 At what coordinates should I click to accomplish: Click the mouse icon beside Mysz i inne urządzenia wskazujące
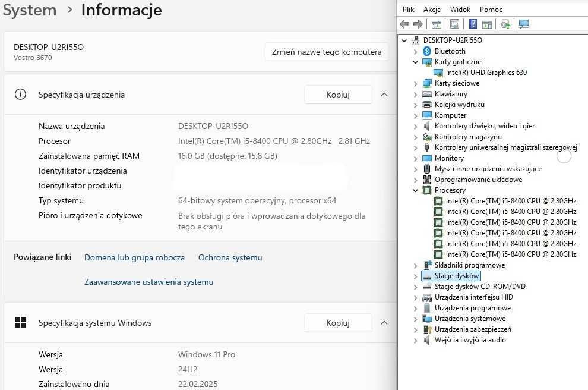tap(427, 169)
